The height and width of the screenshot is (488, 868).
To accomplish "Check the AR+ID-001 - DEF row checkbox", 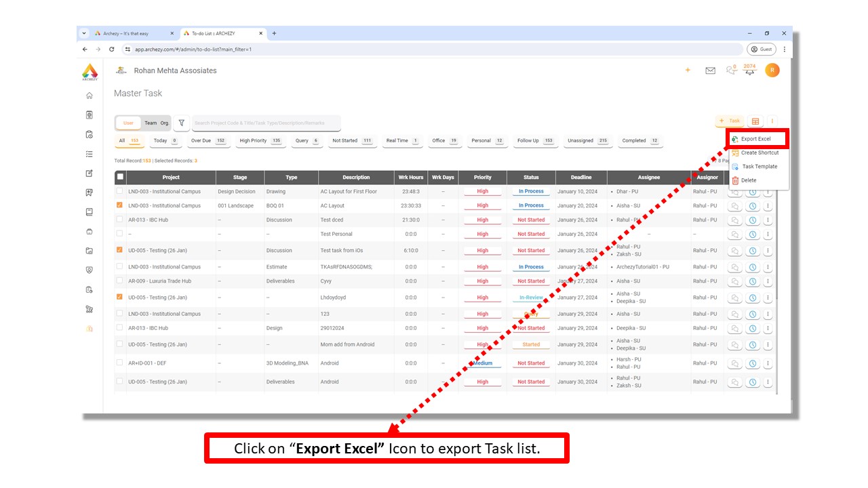I will point(120,363).
